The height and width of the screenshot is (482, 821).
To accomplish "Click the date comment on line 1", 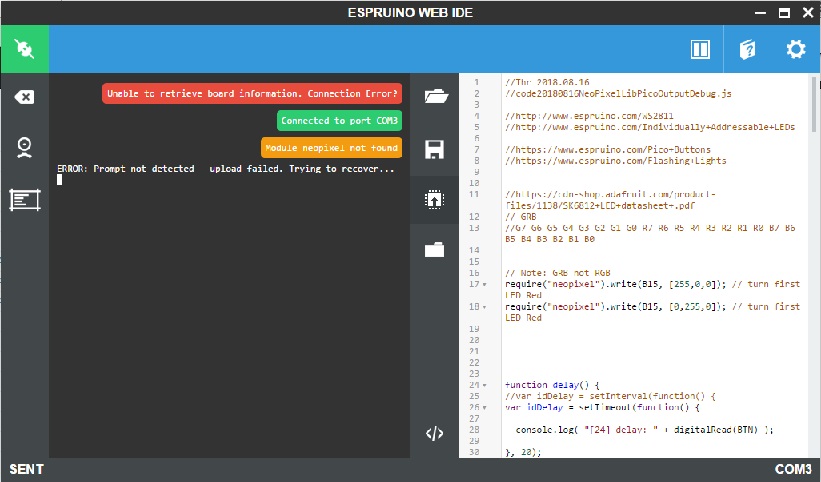I will pyautogui.click(x=547, y=82).
